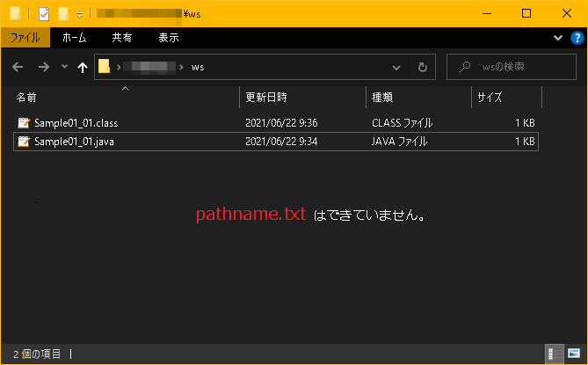This screenshot has width=588, height=365.
Task: Open the 表示 ribbon tab
Action: (x=169, y=38)
